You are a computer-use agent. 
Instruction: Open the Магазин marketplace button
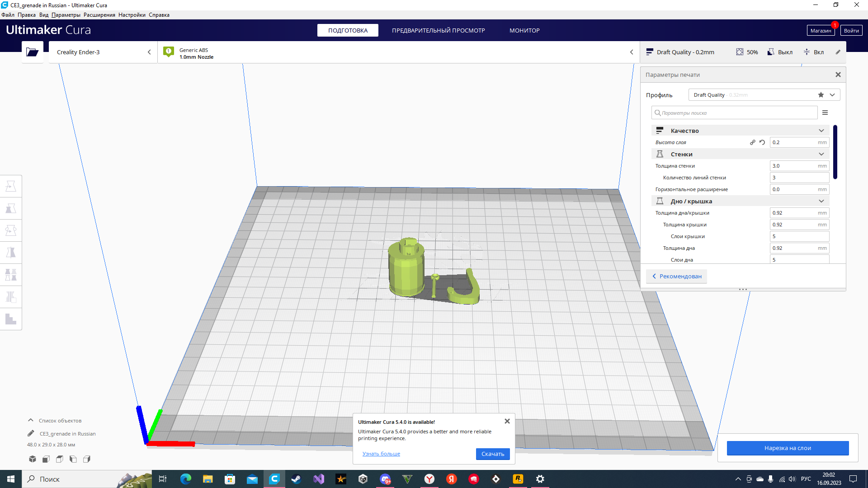coord(821,30)
